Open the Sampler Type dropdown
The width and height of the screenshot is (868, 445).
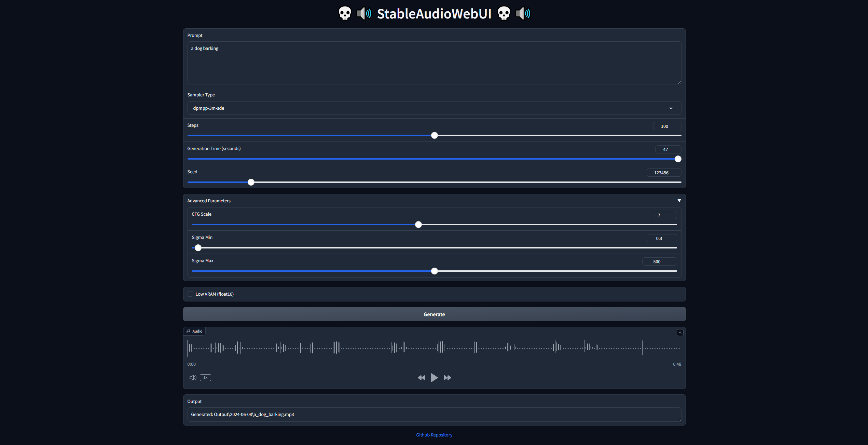[434, 108]
